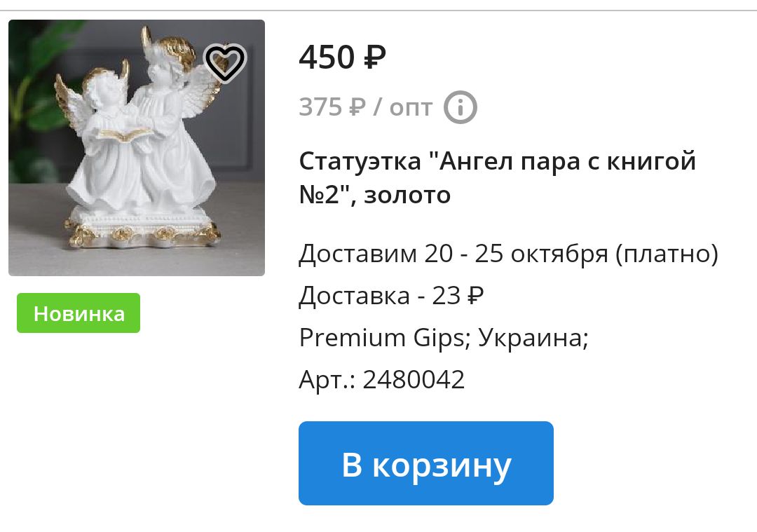Select the 375 ₽ wholesale price text
This screenshot has width=757, height=532.
[x=332, y=107]
